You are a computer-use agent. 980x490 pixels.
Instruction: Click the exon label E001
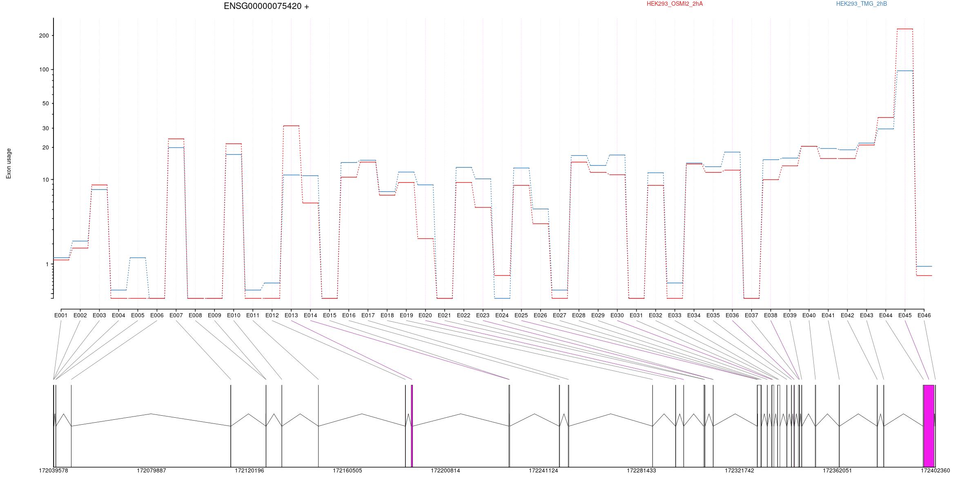[x=61, y=315]
